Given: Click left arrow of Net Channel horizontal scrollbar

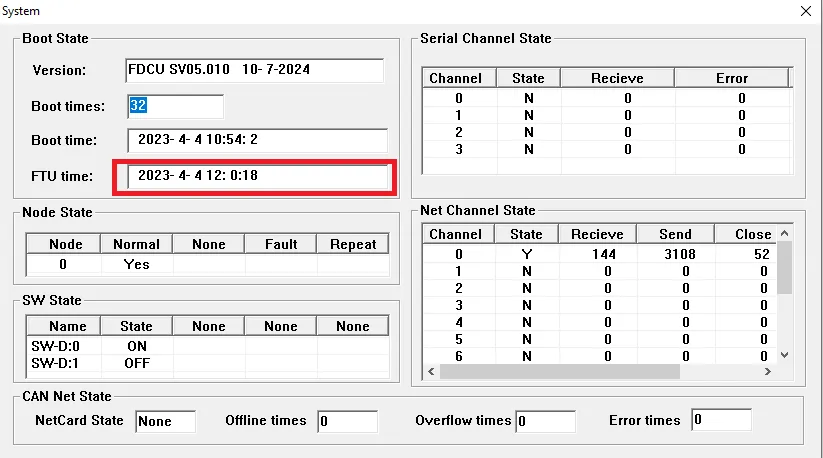Looking at the screenshot, I should [x=431, y=371].
